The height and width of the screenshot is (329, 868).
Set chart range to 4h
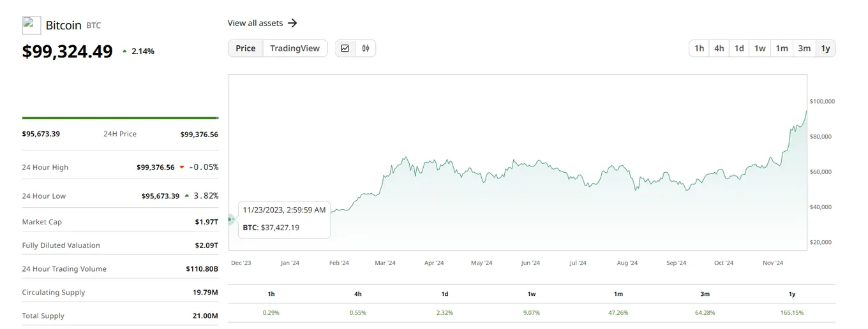719,48
